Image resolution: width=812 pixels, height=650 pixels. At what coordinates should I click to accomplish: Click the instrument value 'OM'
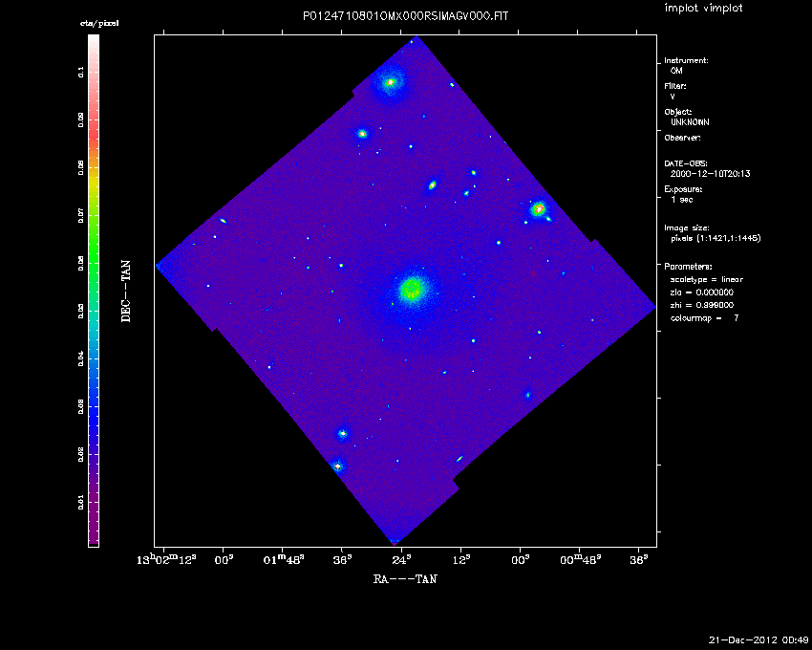coord(676,71)
